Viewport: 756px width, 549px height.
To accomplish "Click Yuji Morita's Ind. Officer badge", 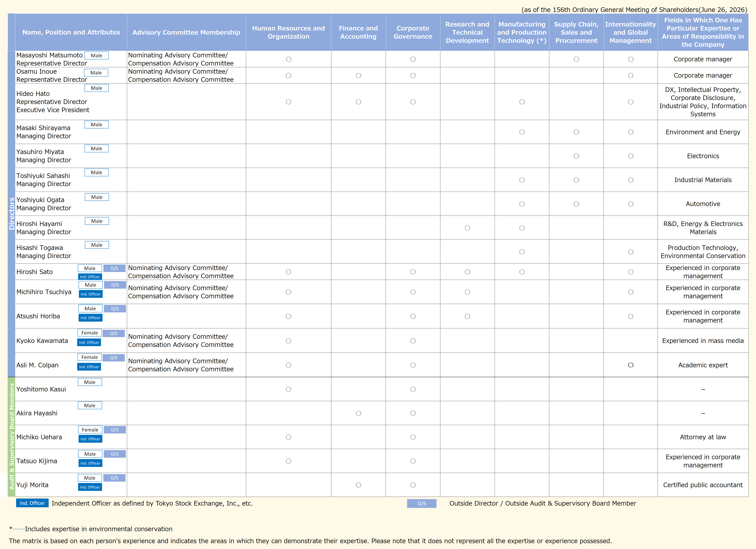I will [x=90, y=487].
